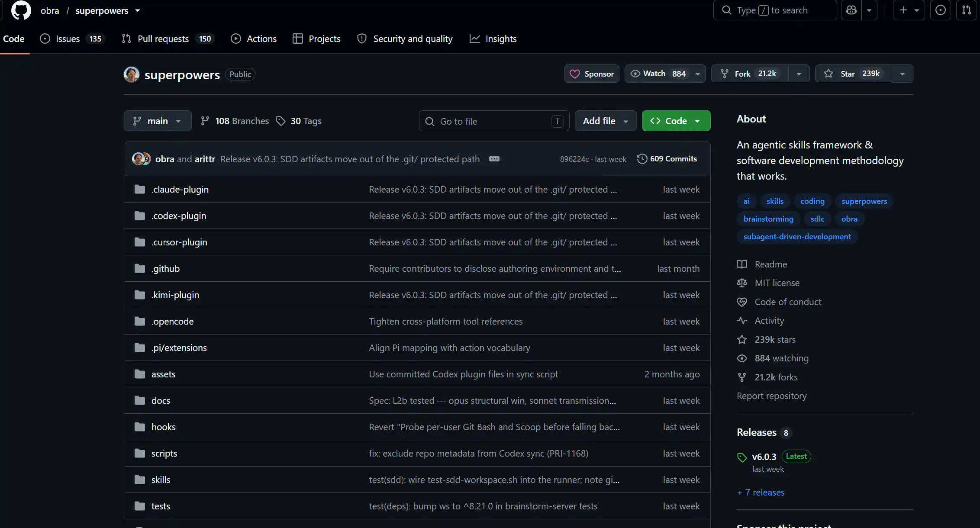Screen dimensions: 980x528
Task: Open the green Code dropdown
Action: [x=676, y=121]
